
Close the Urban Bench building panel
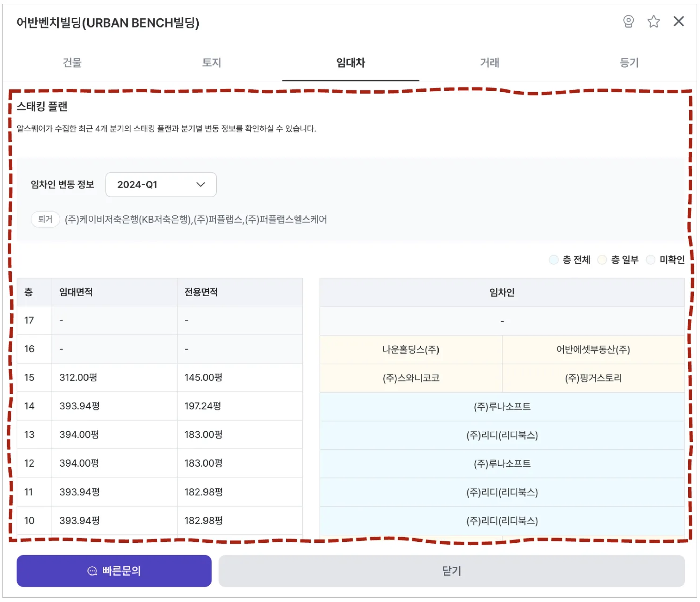[678, 22]
